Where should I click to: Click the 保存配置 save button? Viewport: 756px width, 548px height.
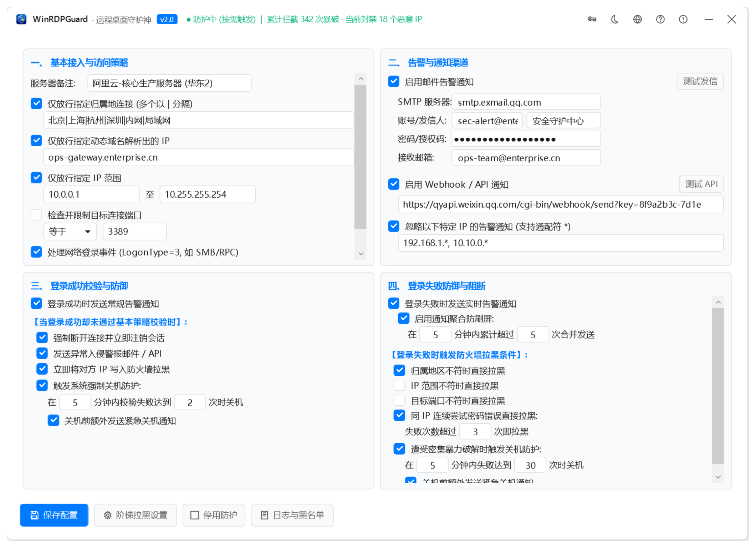[x=54, y=515]
